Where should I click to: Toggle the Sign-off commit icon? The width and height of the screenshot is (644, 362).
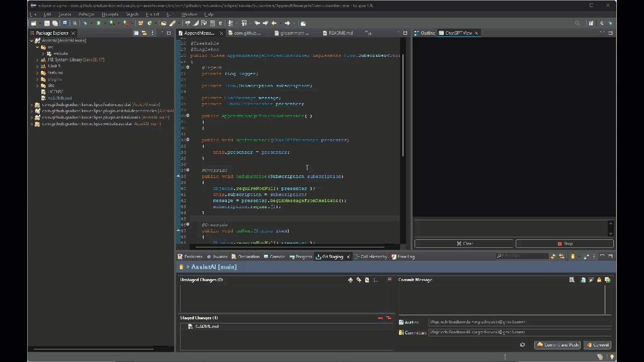pyautogui.click(x=591, y=280)
